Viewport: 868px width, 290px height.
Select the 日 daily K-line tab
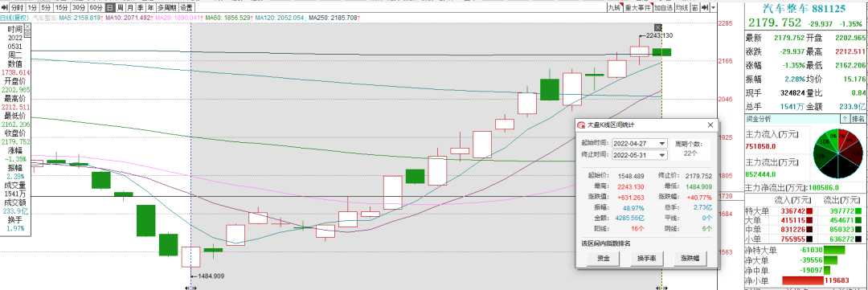click(x=110, y=8)
